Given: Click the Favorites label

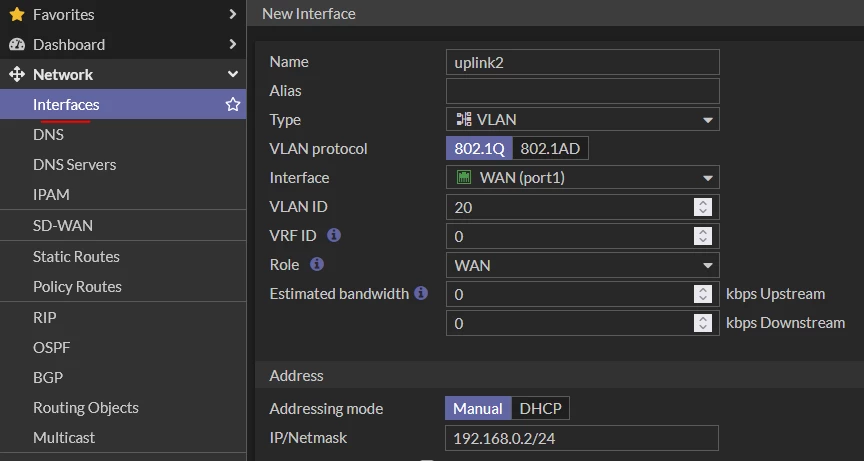Looking at the screenshot, I should click(63, 14).
